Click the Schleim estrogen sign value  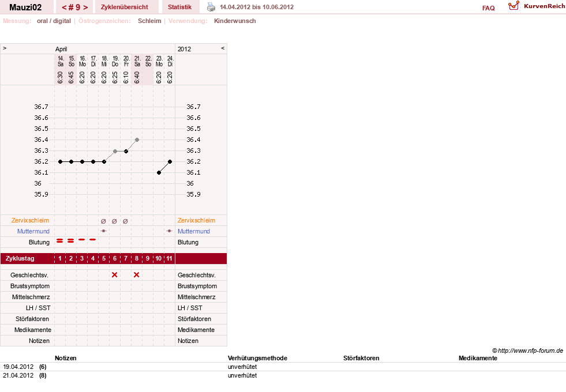149,21
